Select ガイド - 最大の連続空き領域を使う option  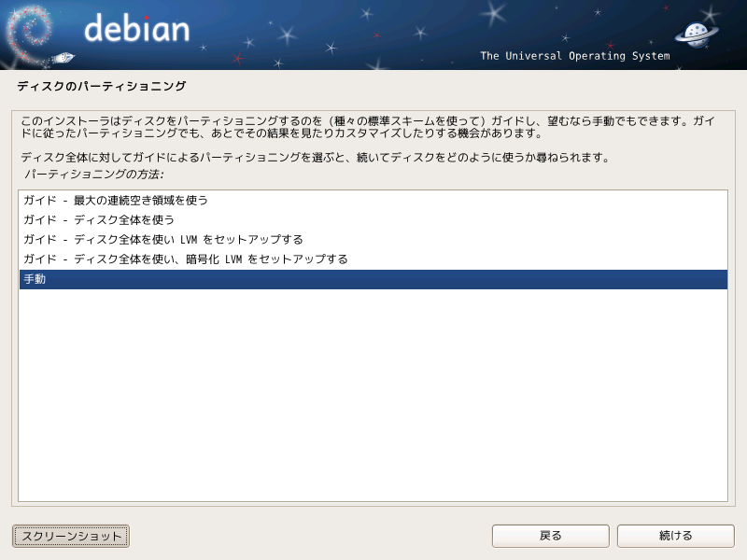[373, 201]
